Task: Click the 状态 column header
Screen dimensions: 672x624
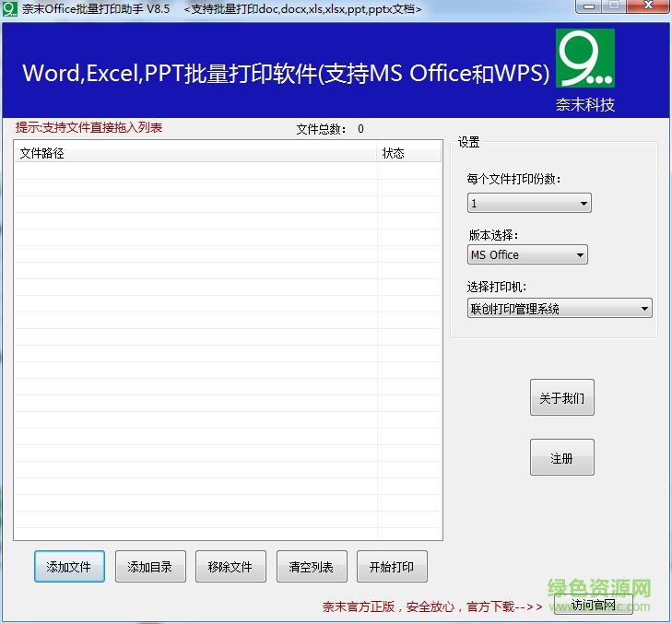Action: coord(408,153)
